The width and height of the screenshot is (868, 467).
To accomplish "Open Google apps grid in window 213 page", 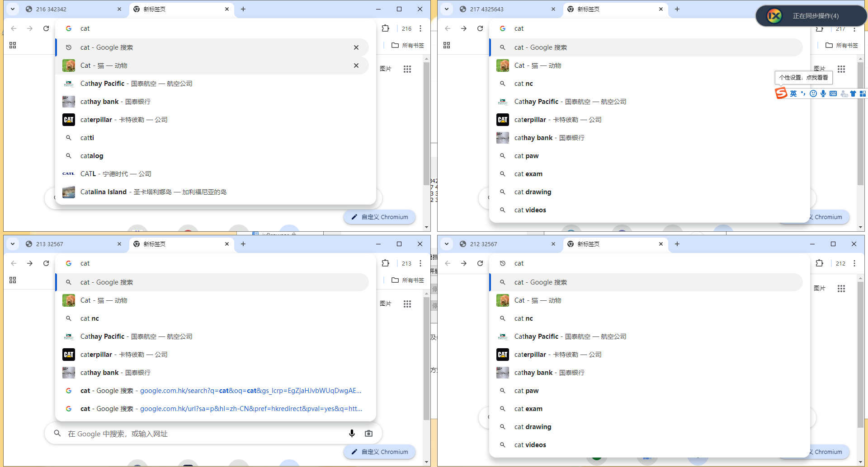I will point(407,304).
